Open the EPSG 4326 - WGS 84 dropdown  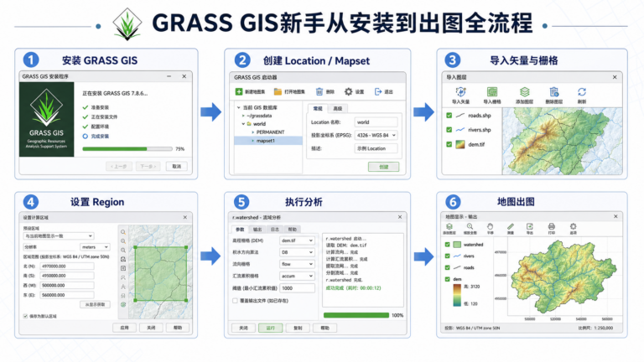(x=377, y=135)
